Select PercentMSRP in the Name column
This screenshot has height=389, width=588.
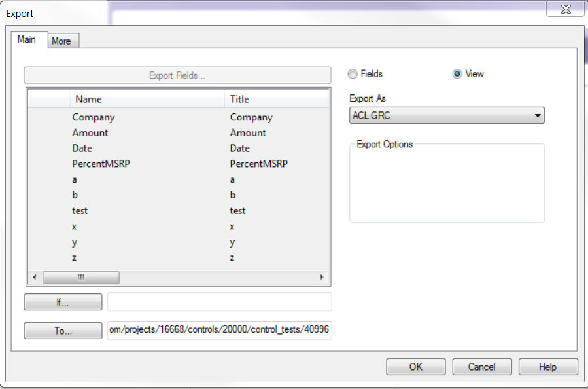(x=101, y=164)
